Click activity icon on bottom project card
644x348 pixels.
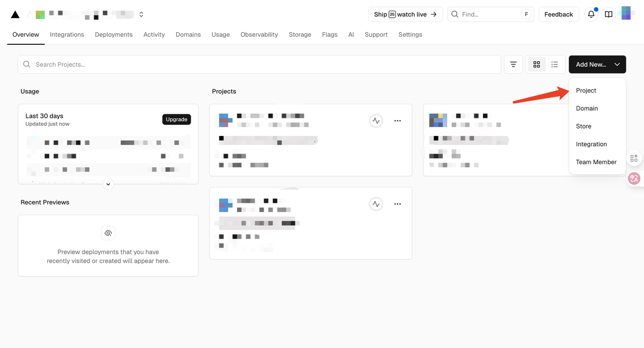(x=376, y=204)
